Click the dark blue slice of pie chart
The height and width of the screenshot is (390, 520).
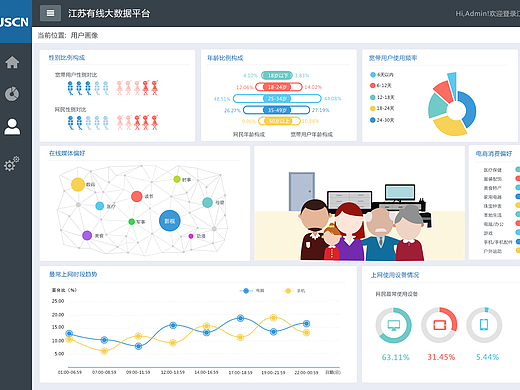469,108
